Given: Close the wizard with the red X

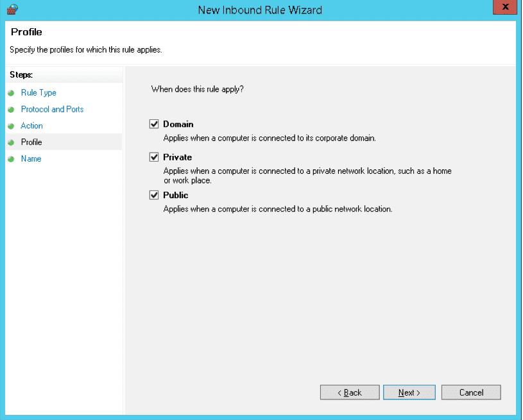Looking at the screenshot, I should click(x=505, y=7).
